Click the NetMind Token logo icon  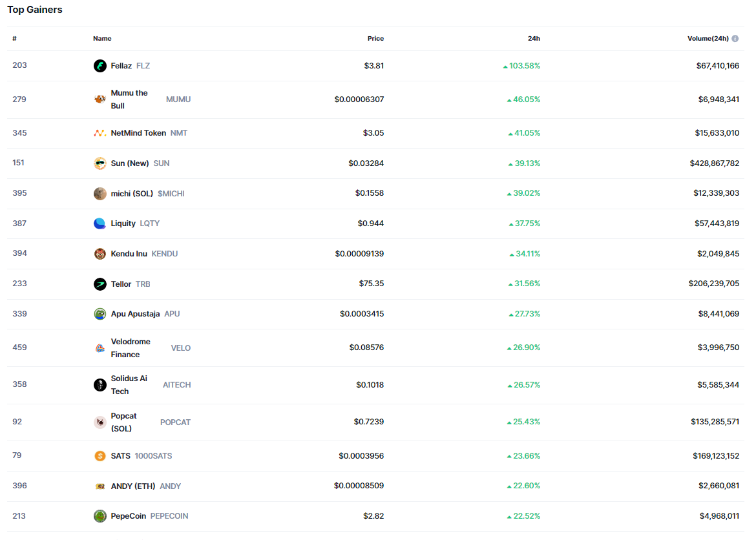coord(100,133)
